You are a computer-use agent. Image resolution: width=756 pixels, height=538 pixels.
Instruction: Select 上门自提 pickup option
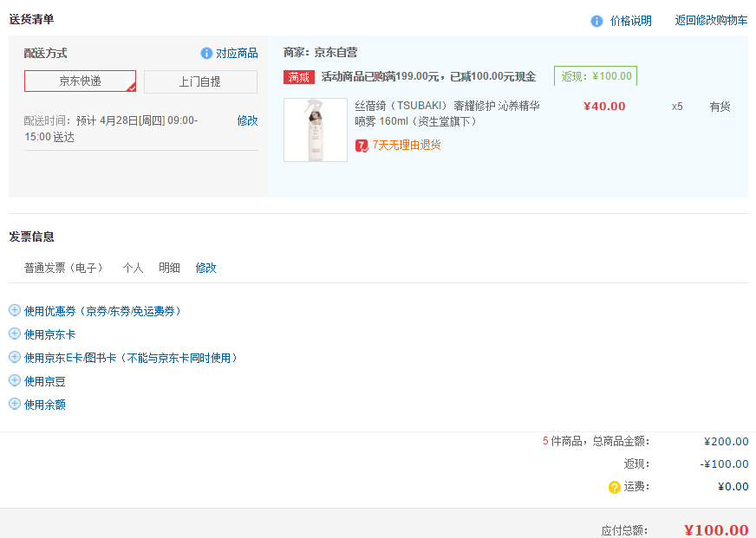(x=200, y=81)
